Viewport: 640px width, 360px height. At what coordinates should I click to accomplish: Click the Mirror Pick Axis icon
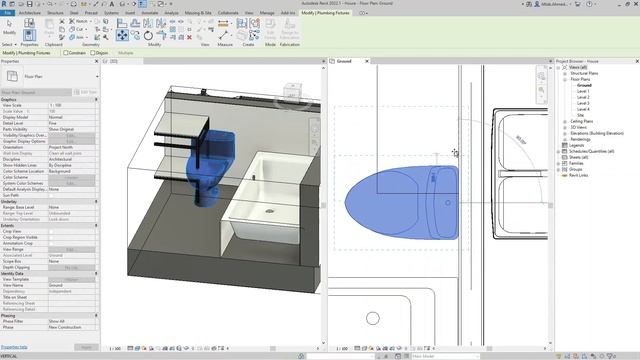click(x=148, y=23)
